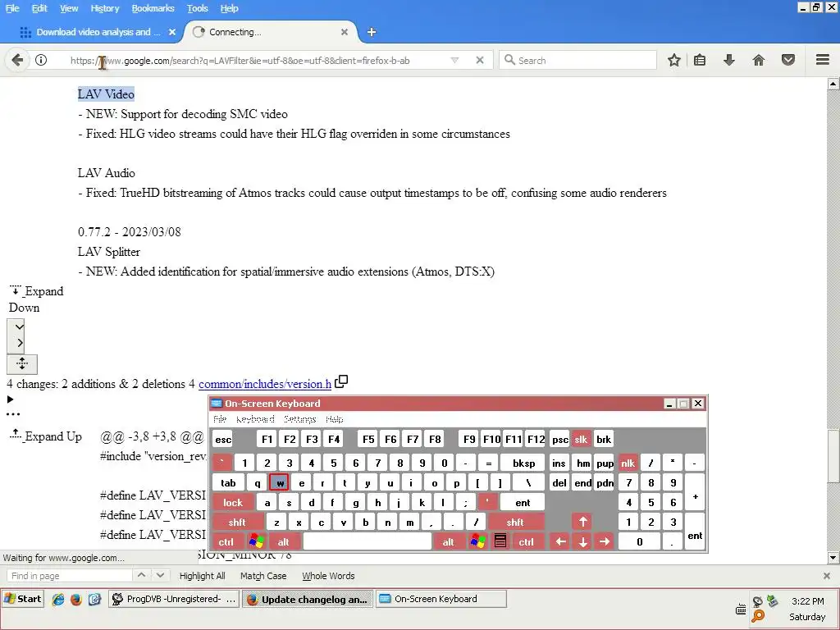The width and height of the screenshot is (840, 630).
Task: Click the Expand Down arrow icon
Action: pyautogui.click(x=16, y=290)
